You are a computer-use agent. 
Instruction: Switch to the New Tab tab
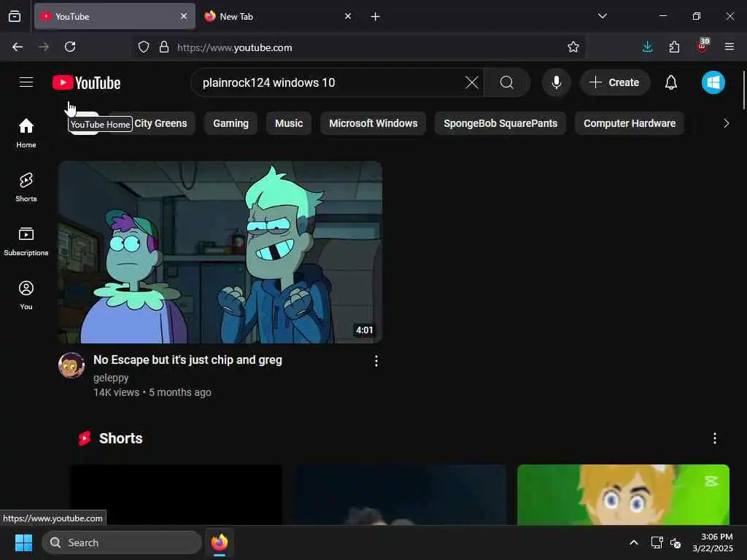[x=279, y=16]
